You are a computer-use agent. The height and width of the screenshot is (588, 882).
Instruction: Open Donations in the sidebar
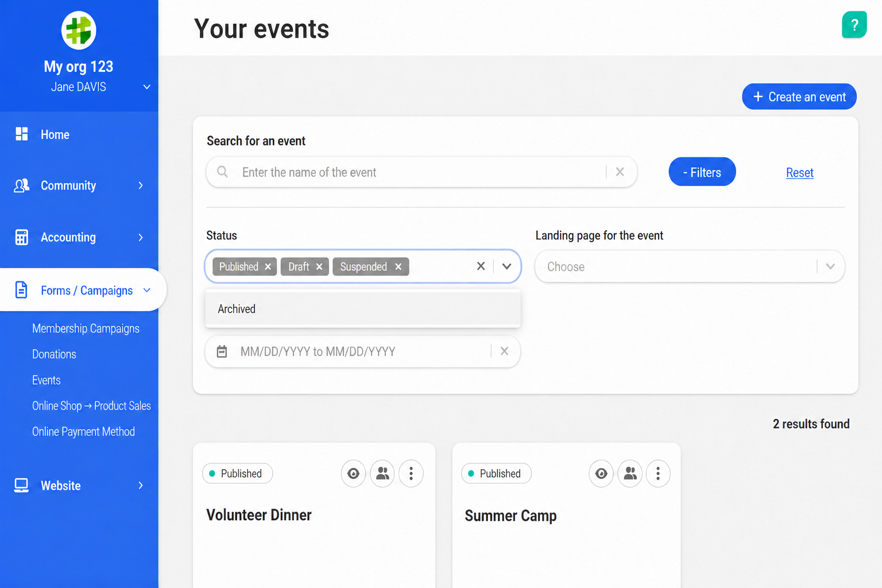click(54, 354)
